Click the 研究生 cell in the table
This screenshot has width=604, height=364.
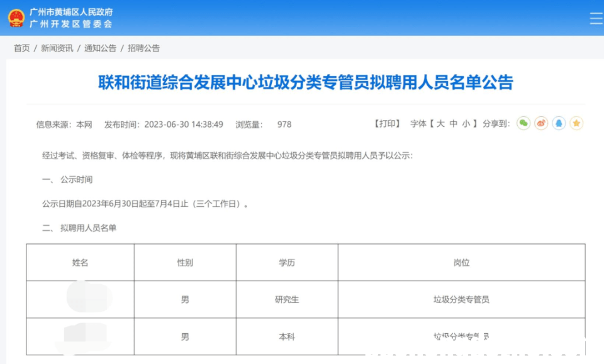[287, 300]
